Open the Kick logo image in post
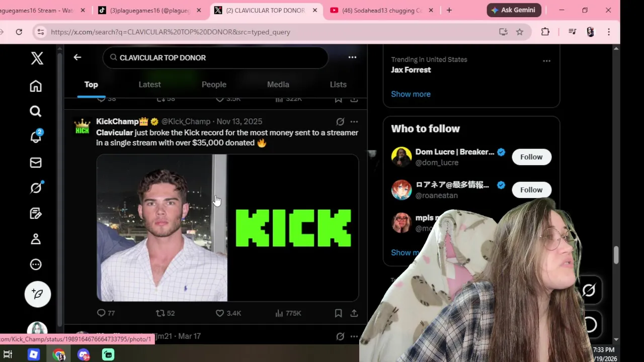 (x=293, y=228)
